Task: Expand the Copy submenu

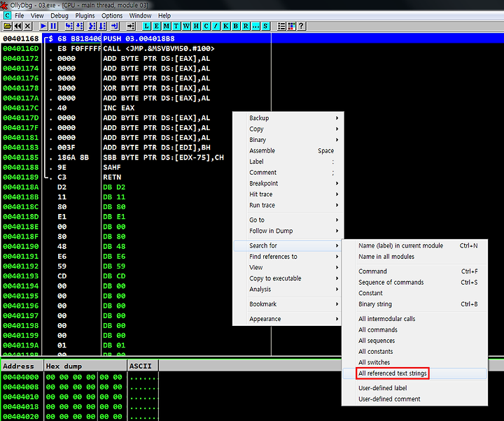Action: (x=288, y=129)
